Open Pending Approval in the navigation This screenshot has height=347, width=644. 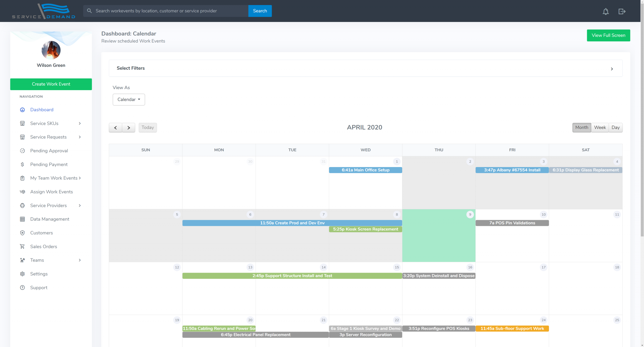(x=49, y=151)
